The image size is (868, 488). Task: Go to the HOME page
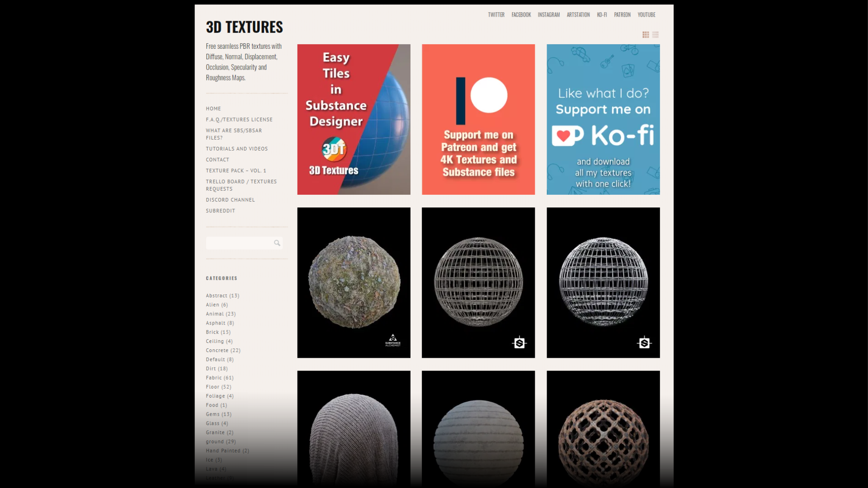pos(213,109)
